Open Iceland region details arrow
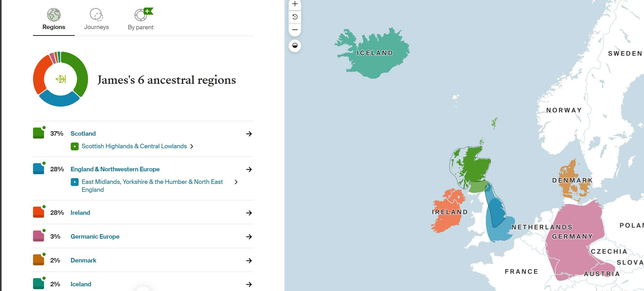This screenshot has height=291, width=644. 249,284
